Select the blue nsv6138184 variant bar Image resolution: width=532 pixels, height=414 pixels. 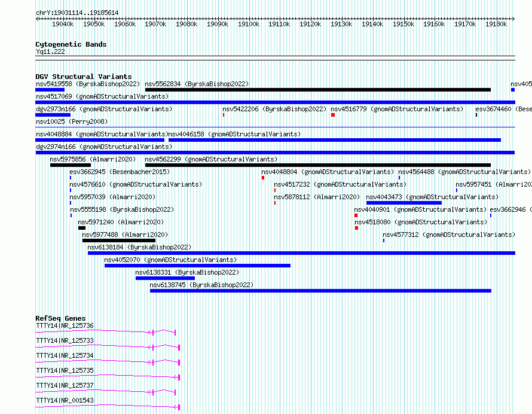[302, 253]
